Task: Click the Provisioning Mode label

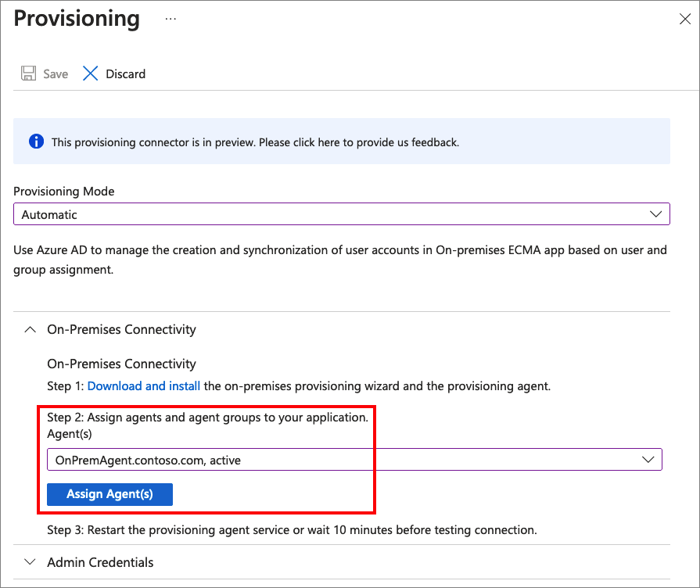Action: click(64, 191)
